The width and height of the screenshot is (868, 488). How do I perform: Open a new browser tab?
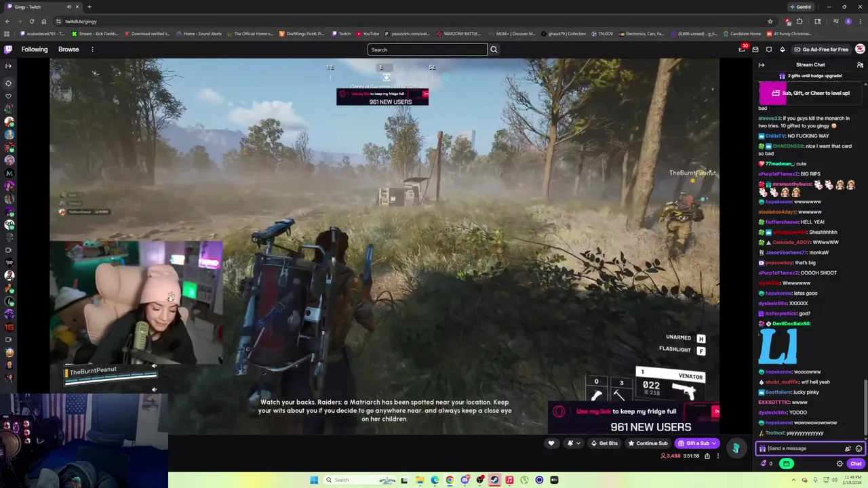coord(89,7)
